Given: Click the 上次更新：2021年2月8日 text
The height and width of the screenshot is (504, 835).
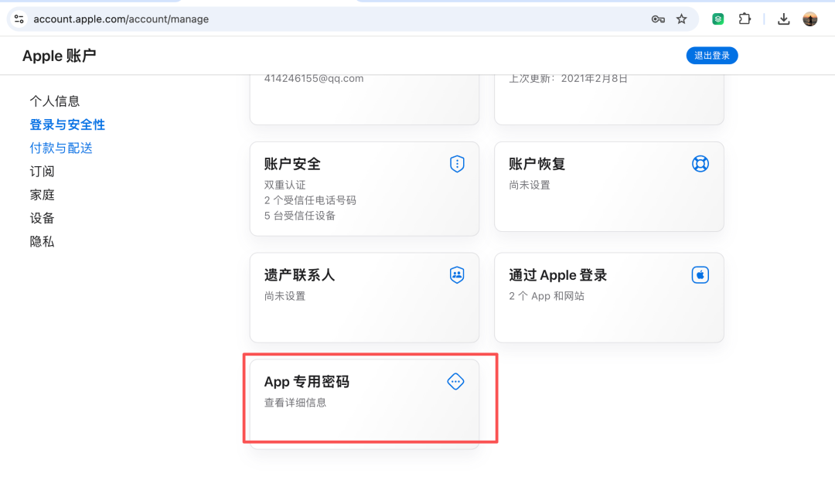Looking at the screenshot, I should pyautogui.click(x=568, y=79).
